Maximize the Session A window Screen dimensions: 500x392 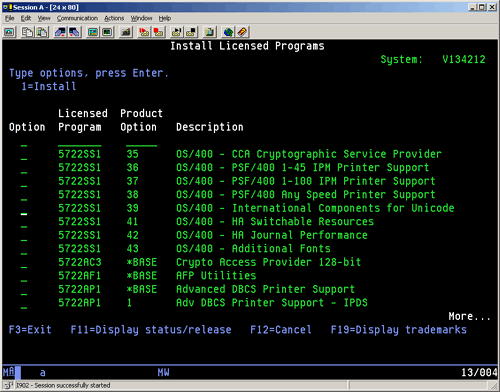pos(482,7)
